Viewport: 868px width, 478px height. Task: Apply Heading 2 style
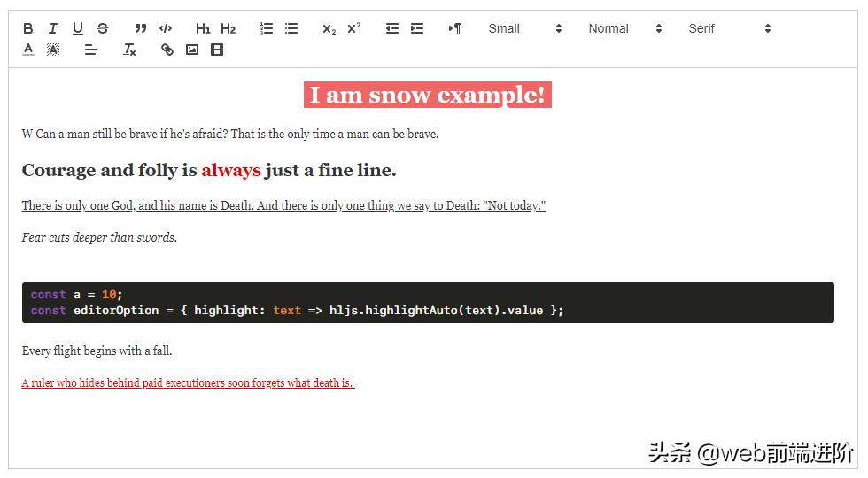(x=229, y=28)
